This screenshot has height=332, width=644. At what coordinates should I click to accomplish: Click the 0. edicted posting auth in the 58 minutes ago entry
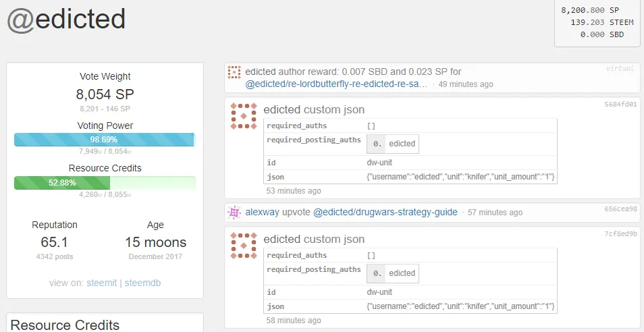coord(393,273)
